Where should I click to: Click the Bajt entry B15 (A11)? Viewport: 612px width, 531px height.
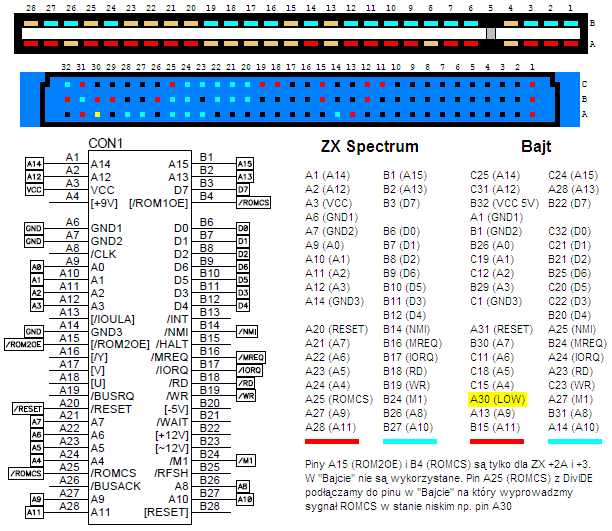pyautogui.click(x=495, y=428)
